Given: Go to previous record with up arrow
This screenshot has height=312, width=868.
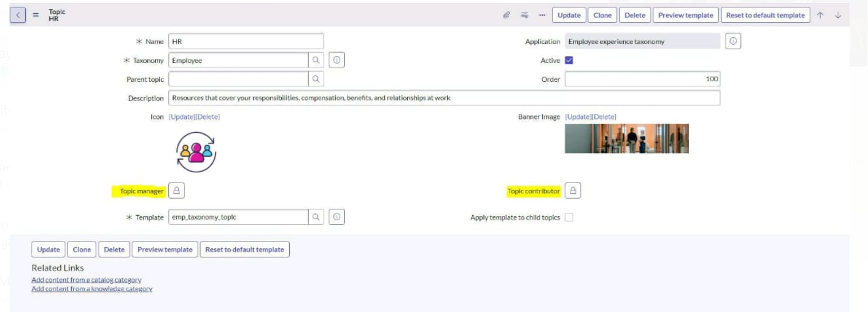Looking at the screenshot, I should (821, 15).
